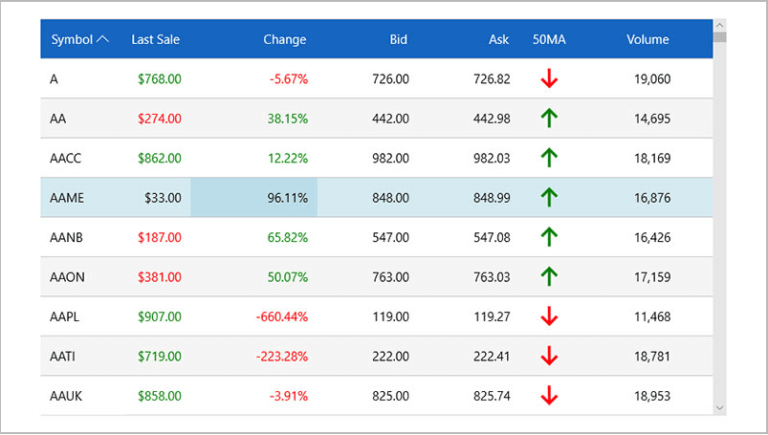Image resolution: width=768 pixels, height=435 pixels.
Task: Click the 50MA up arrow for AACC
Action: pos(548,157)
